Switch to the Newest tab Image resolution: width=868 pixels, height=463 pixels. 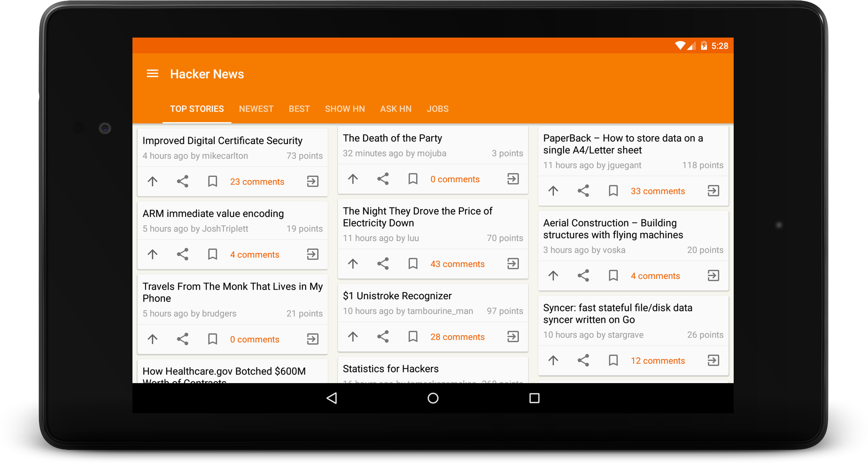pyautogui.click(x=256, y=109)
